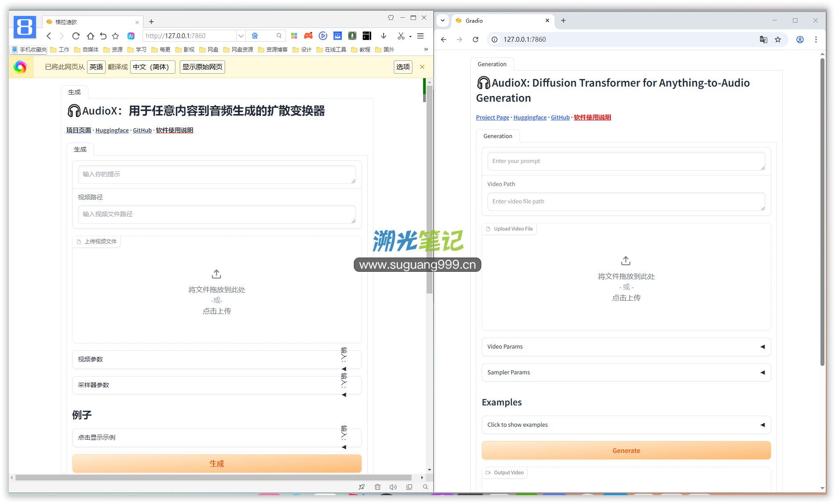Screen dimensions: 836x504
Task: Select the outer 生成 tab in left browser
Action: (x=75, y=92)
